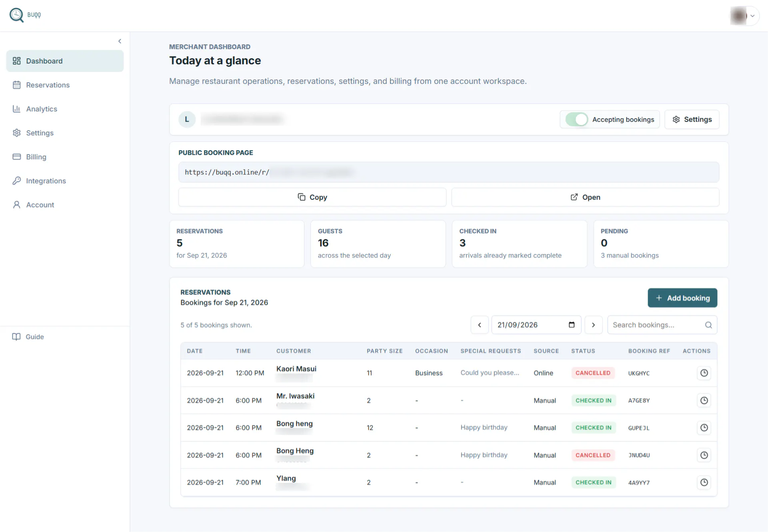Open Analytics from the sidebar

pos(65,109)
